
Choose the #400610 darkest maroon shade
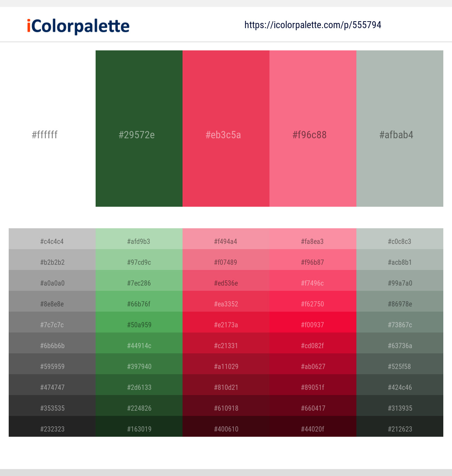(226, 426)
